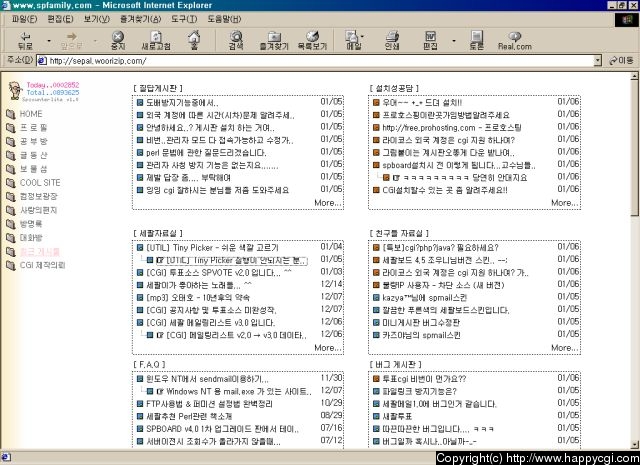The width and height of the screenshot is (640, 465).
Task: Click the Edit (편집) toolbar icon
Action: tap(430, 40)
